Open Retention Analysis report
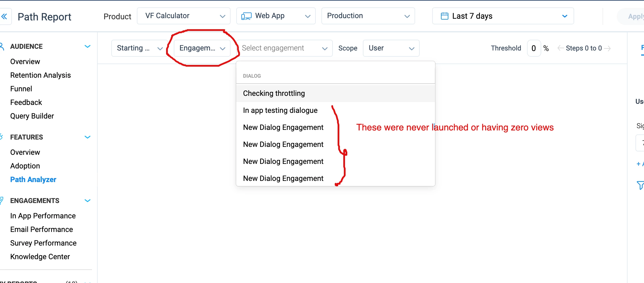 40,75
